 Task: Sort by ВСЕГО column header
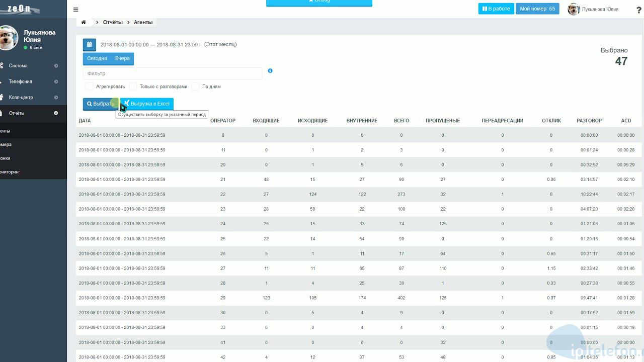tap(401, 121)
